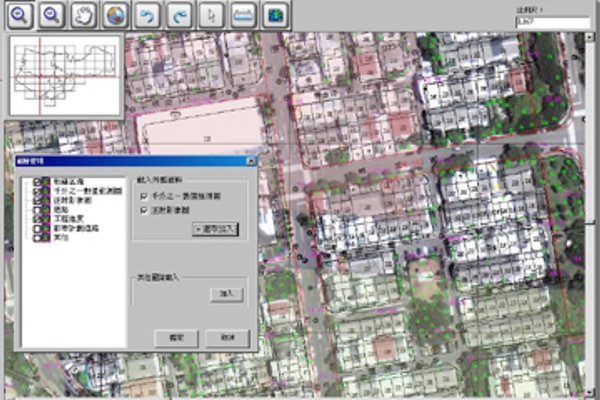Click the green layer icon beside 正射影像圖 in tree
Viewport: 600px width, 400px height.
point(46,200)
